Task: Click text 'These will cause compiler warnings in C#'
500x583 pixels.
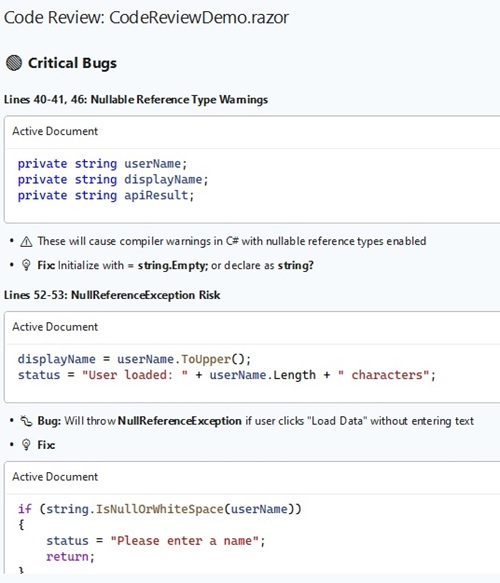Action: (x=138, y=241)
